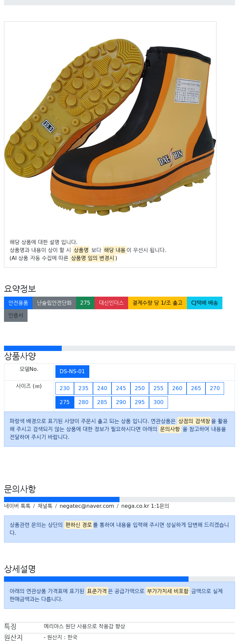Select size 285
Viewport: 239px width, 644px height.
pos(102,402)
